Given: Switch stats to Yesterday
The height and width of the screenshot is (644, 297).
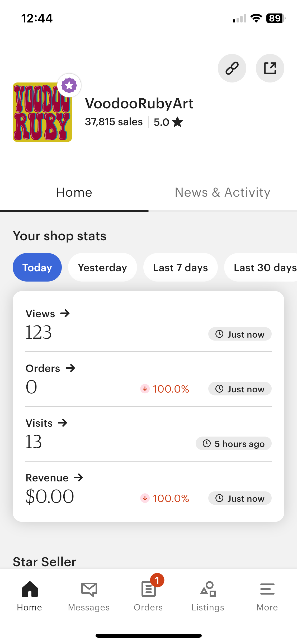Looking at the screenshot, I should tap(102, 267).
